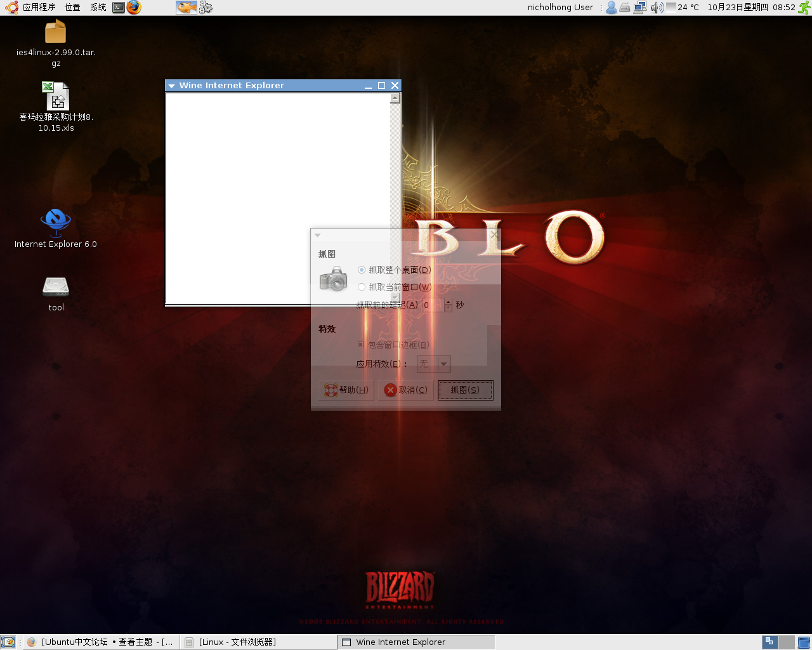Select 抓取整个桌面(D) radio option

[x=394, y=270]
